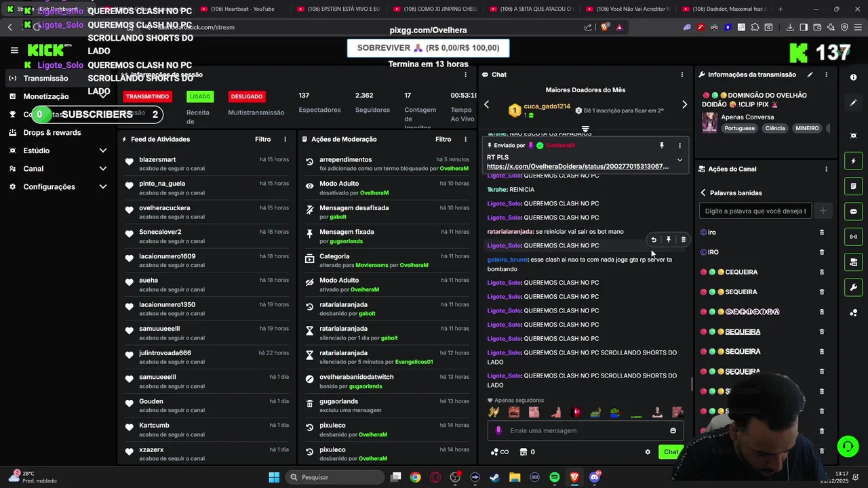Viewport: 868px width, 488px height.
Task: Click the TRANSMITINDO red status badge
Action: 147,96
